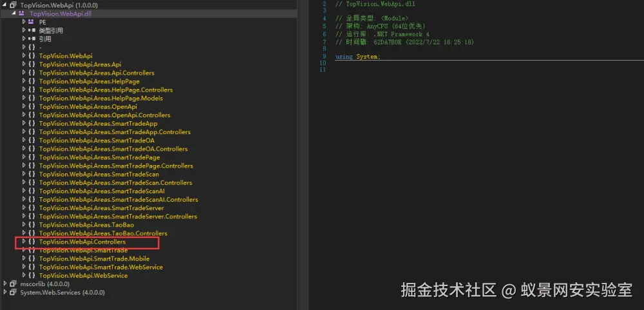Image resolution: width=644 pixels, height=310 pixels.
Task: Click the namespace icon beside TopVision.WebApi.SmartTrade.Mobile
Action: click(32, 258)
